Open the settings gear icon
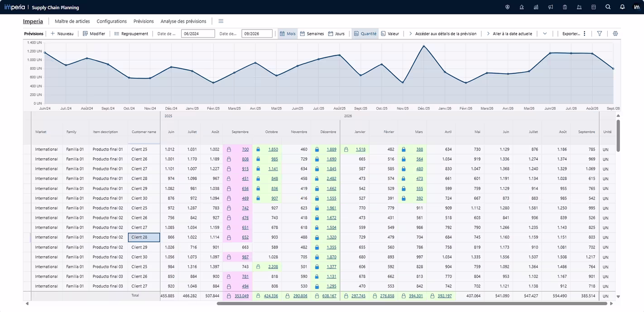This screenshot has width=644, height=312. pos(615,34)
